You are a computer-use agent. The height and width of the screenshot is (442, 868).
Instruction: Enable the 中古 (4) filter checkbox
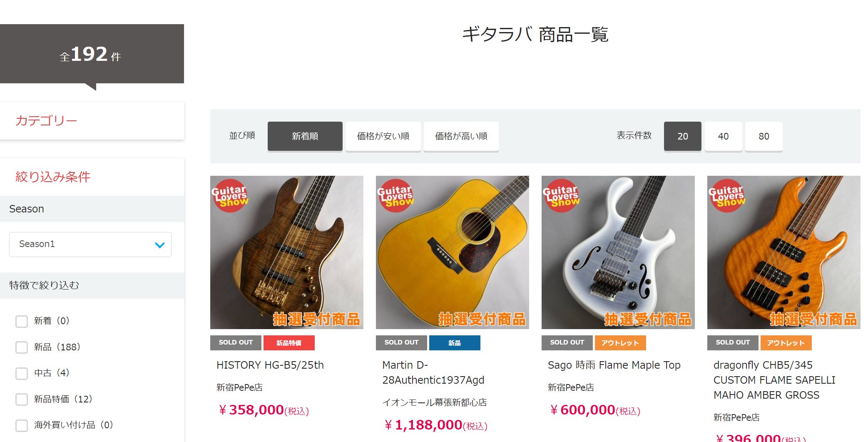22,373
